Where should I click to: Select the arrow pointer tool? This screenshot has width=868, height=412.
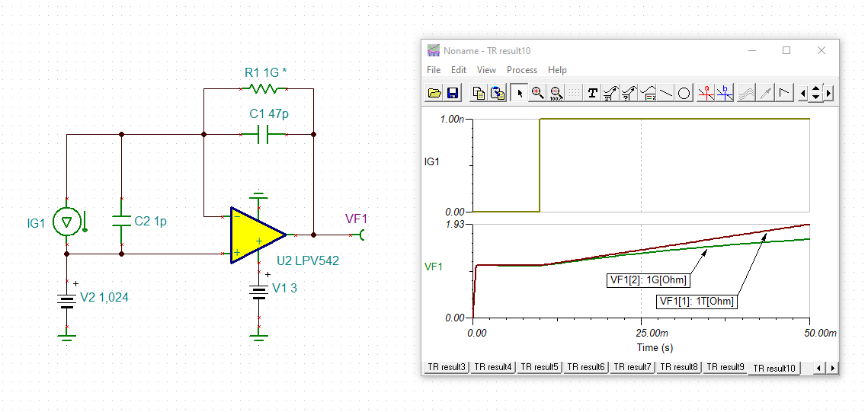click(x=519, y=93)
